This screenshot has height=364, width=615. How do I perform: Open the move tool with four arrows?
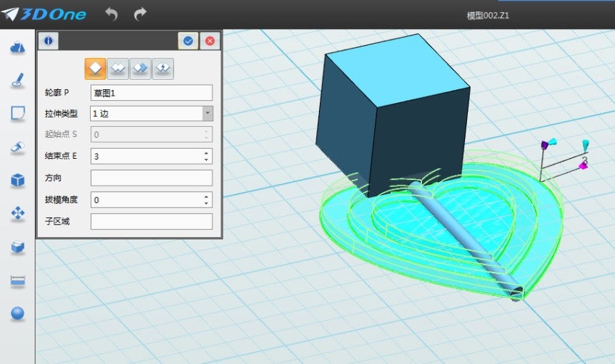coord(17,214)
